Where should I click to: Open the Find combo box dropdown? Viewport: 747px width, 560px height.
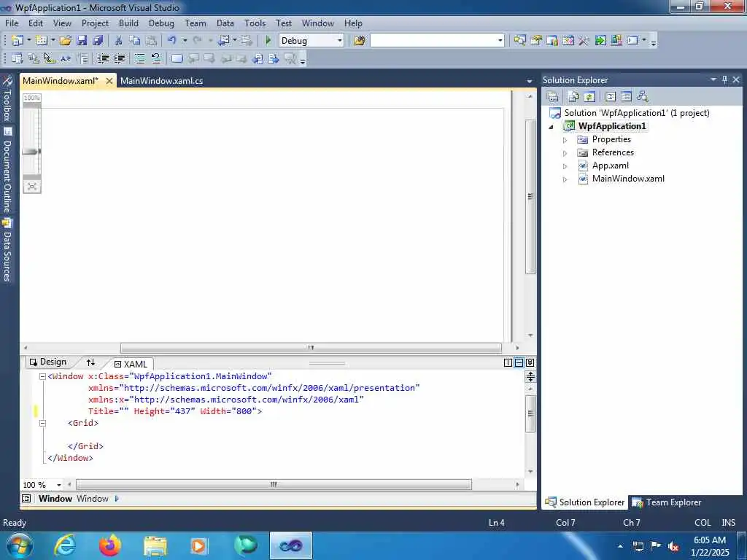[x=500, y=41]
